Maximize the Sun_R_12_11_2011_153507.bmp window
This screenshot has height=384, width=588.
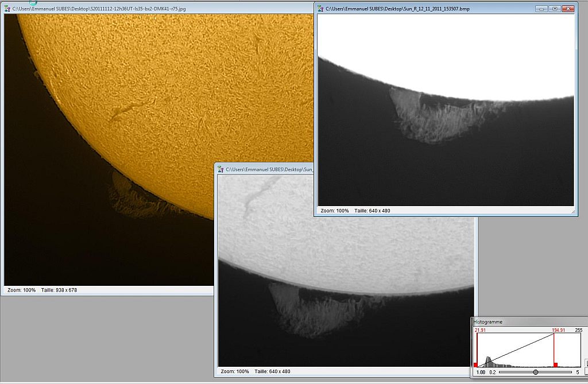point(554,8)
